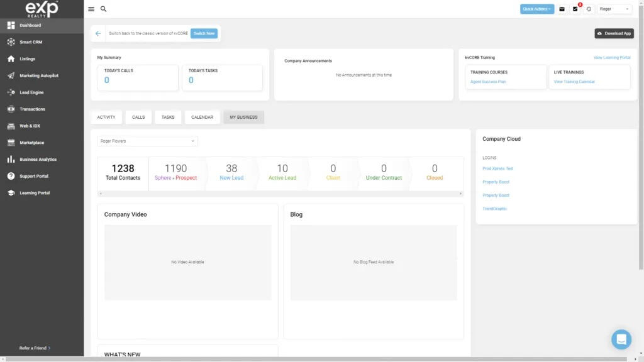The width and height of the screenshot is (644, 362).
Task: Toggle the hamburger menu icon
Action: coord(91,9)
